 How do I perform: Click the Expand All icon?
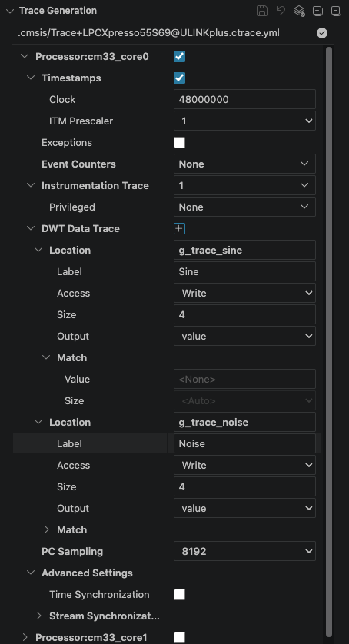317,11
